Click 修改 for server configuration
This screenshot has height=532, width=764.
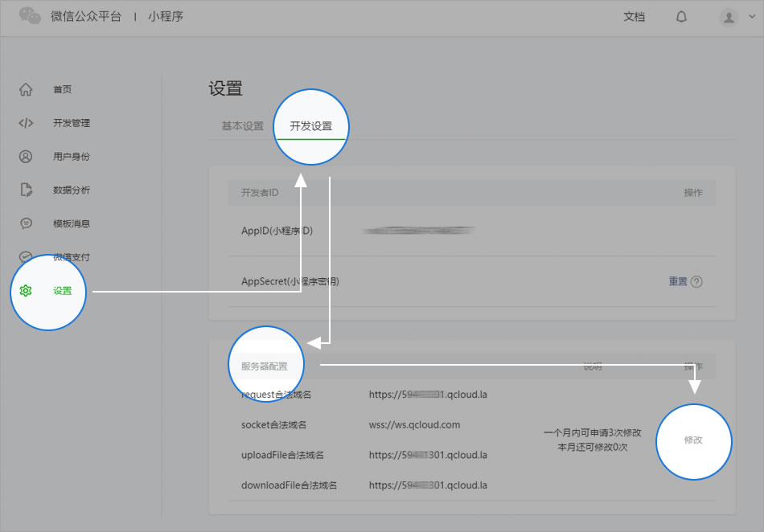[x=693, y=440]
